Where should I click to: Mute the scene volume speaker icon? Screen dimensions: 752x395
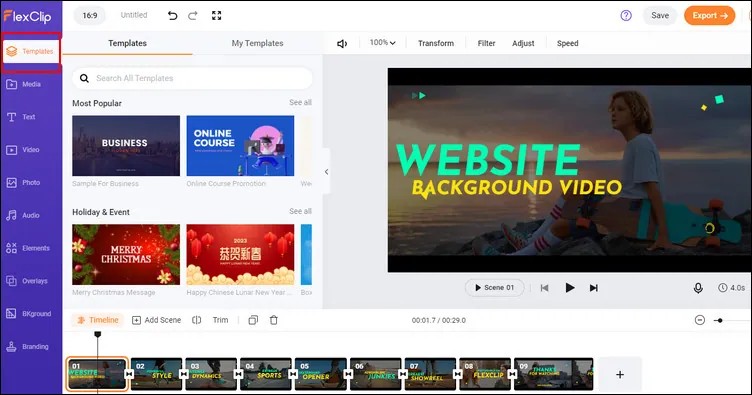pyautogui.click(x=341, y=44)
